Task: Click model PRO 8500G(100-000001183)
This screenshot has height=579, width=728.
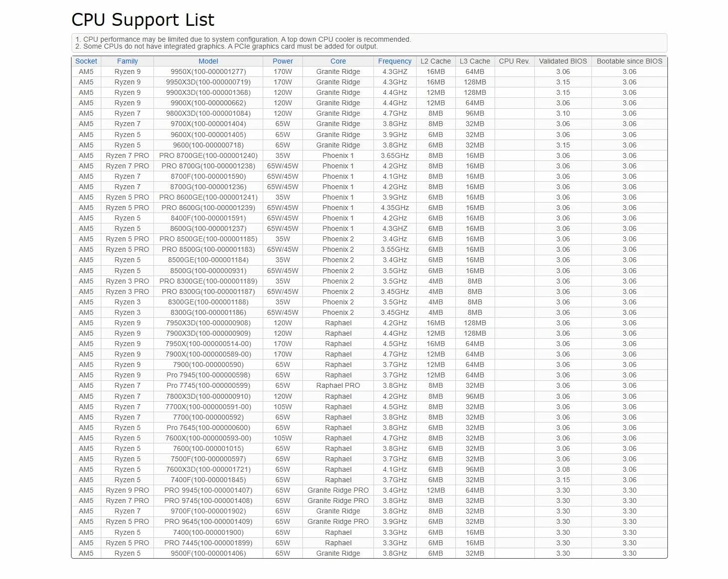Action: (208, 249)
